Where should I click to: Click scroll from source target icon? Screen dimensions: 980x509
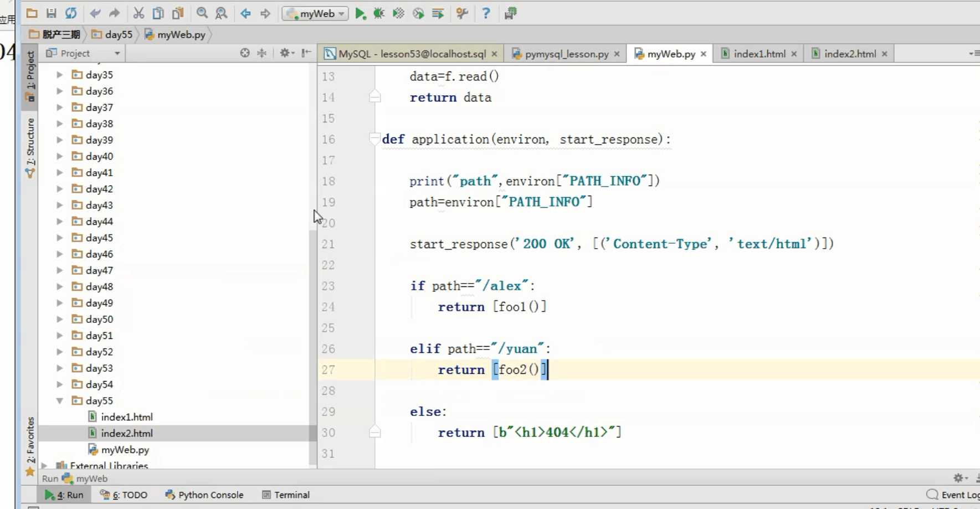click(x=245, y=53)
